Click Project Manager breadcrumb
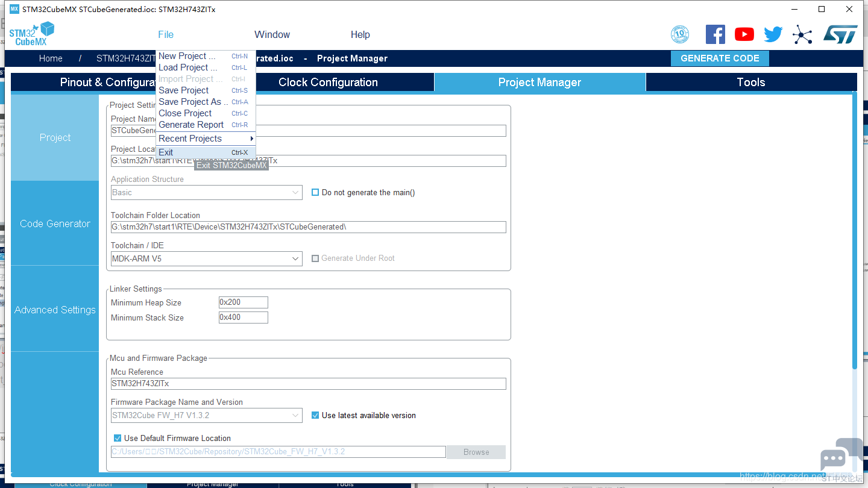 (352, 58)
